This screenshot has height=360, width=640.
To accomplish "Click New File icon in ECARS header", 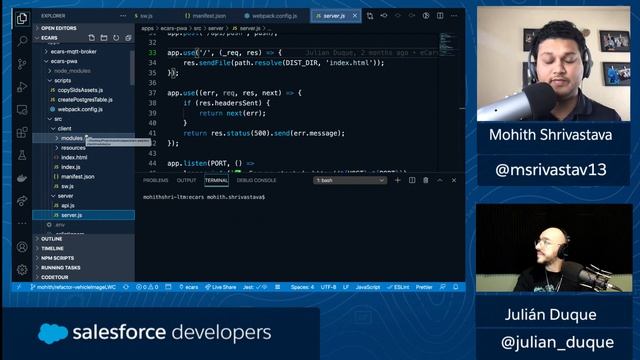I will click(91, 38).
